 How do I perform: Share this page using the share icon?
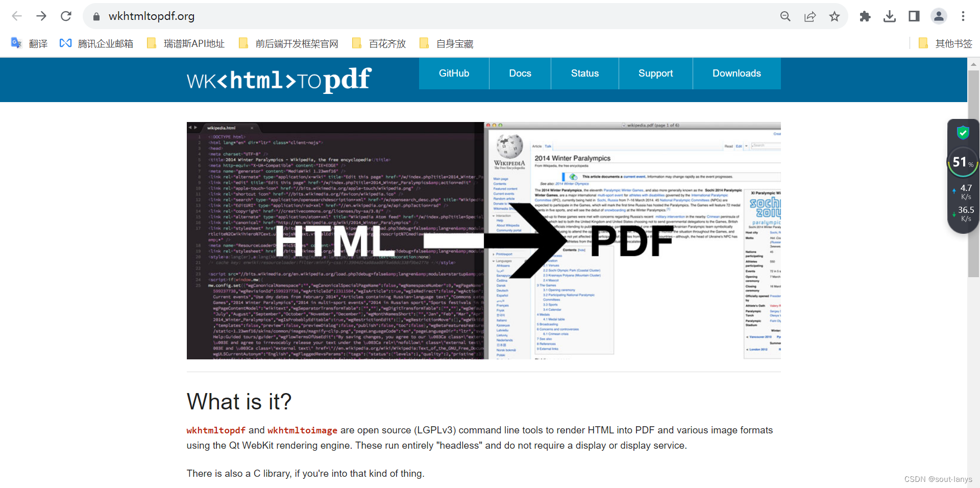(810, 16)
